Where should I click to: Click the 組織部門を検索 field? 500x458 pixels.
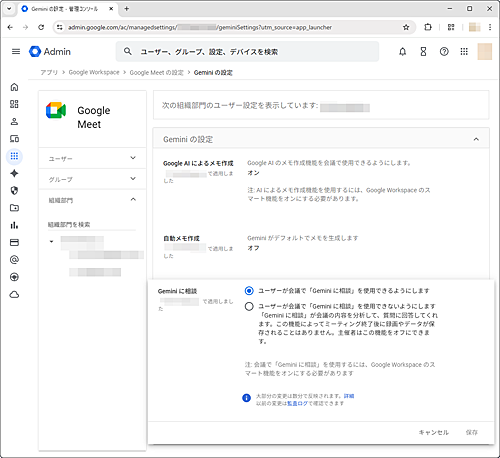(x=92, y=225)
